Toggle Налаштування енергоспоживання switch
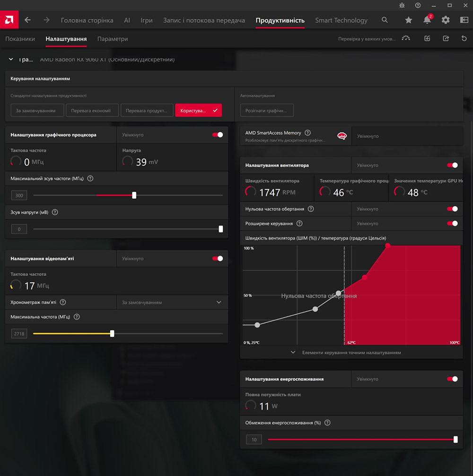Viewport: 473px width, 476px height. pos(452,379)
